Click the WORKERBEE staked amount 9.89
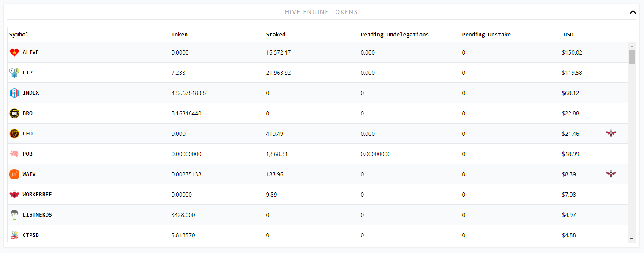Screen dimensions: 644x253 272,195
